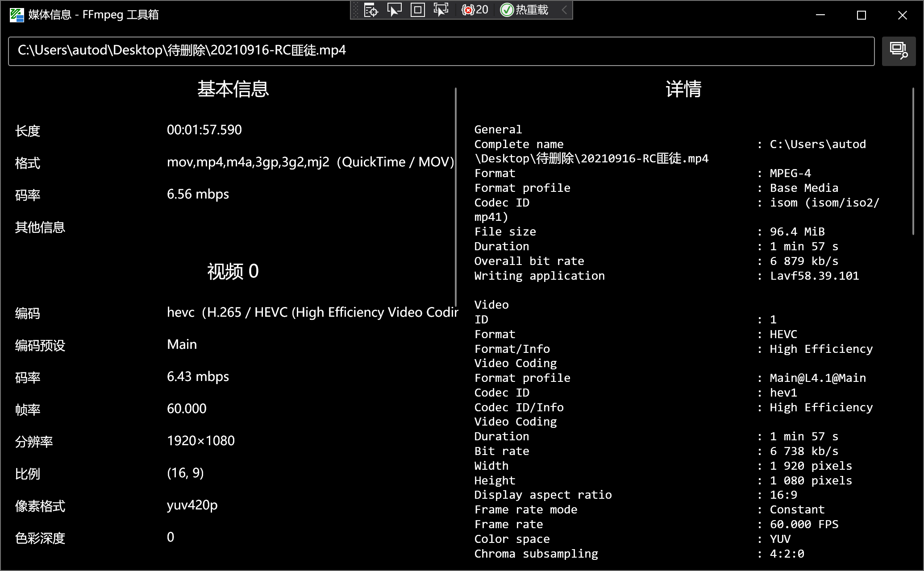Click the details panel vertical scrollbar
The image size is (924, 571).
coord(913,161)
